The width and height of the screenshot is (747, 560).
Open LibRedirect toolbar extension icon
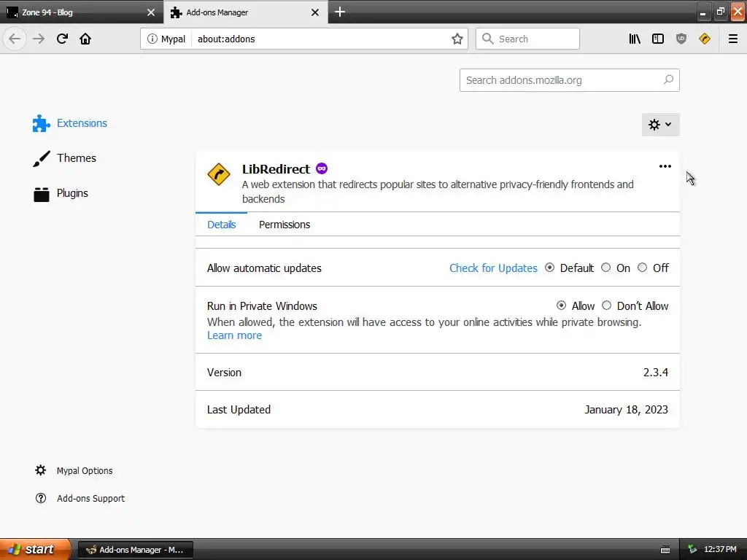(705, 39)
